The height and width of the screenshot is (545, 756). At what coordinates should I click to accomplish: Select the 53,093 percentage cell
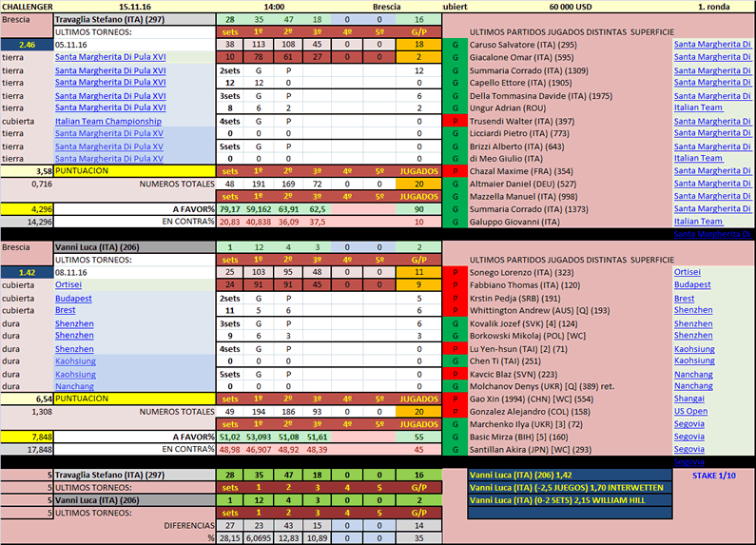(259, 437)
